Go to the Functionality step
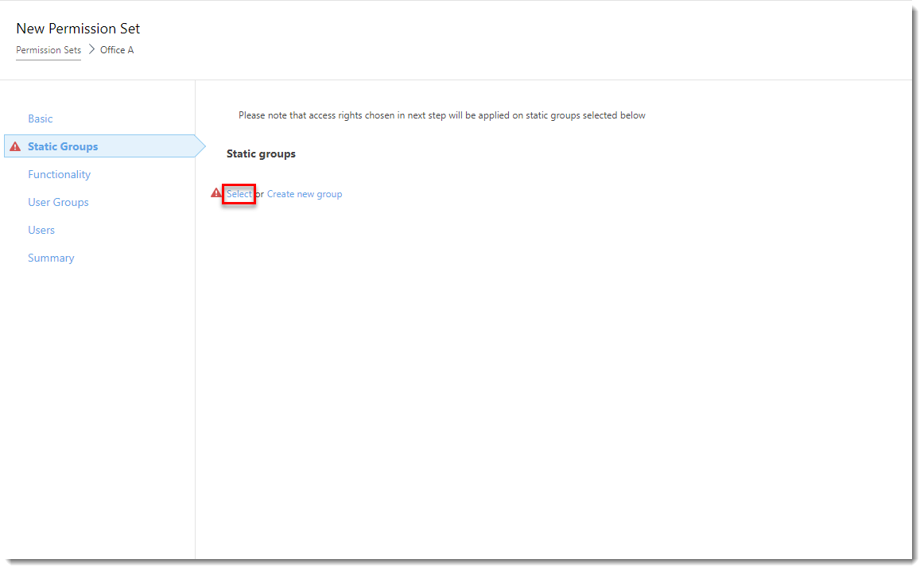This screenshot has width=924, height=571. pyautogui.click(x=59, y=174)
